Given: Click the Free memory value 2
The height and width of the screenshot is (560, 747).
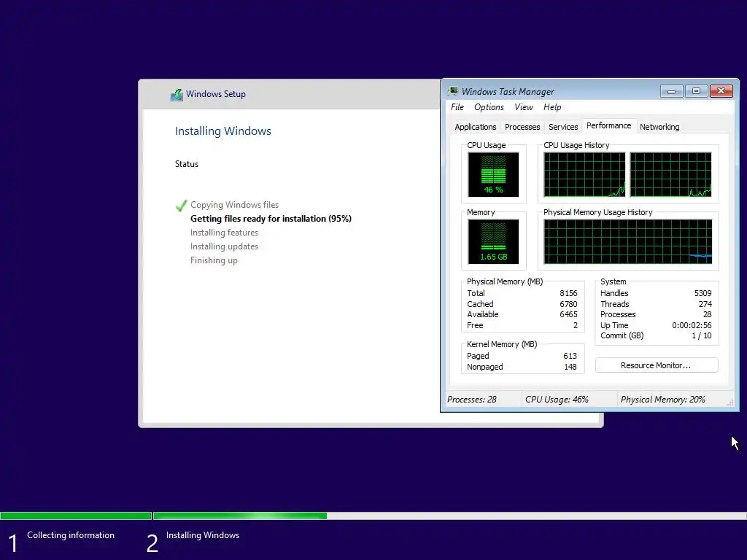Looking at the screenshot, I should [x=575, y=325].
